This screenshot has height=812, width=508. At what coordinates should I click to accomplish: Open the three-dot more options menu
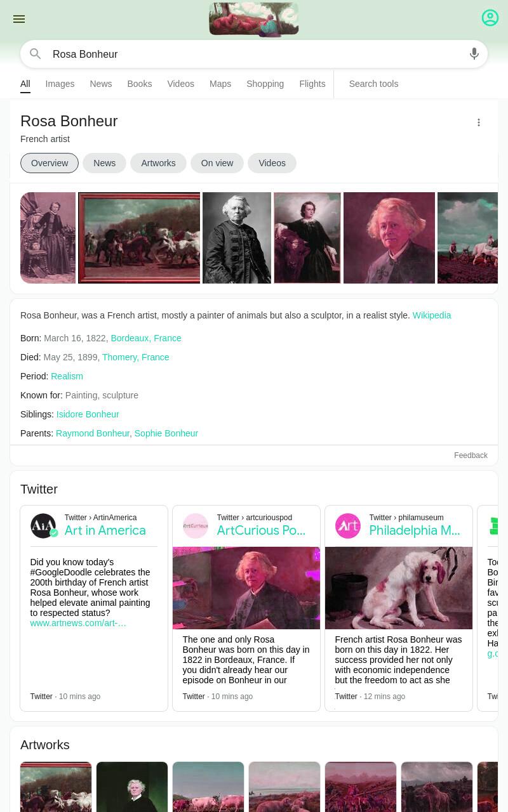pos(479,122)
